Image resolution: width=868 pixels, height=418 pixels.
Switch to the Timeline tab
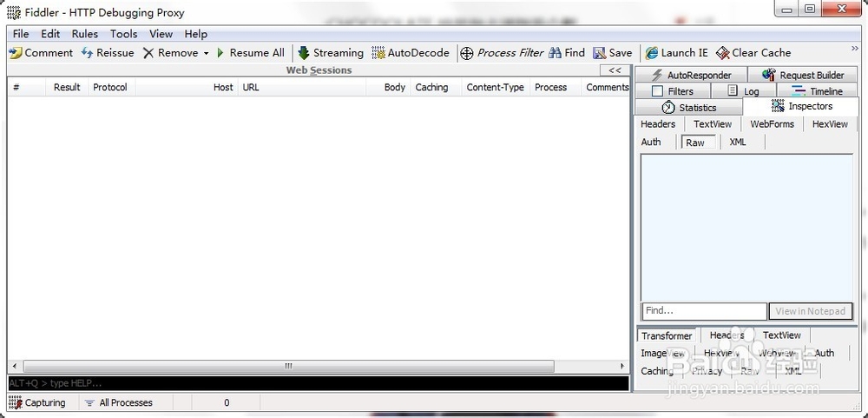[818, 91]
